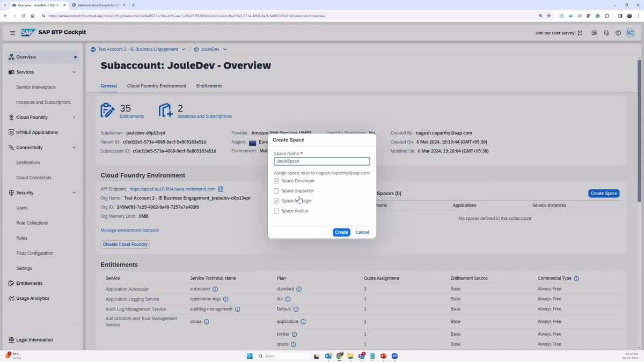
Task: Open the support headset icon
Action: click(606, 33)
